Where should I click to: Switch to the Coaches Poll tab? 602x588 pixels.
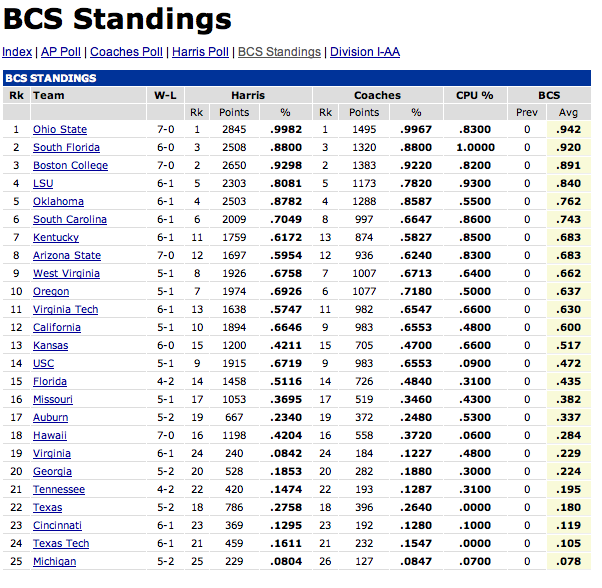pyautogui.click(x=126, y=52)
